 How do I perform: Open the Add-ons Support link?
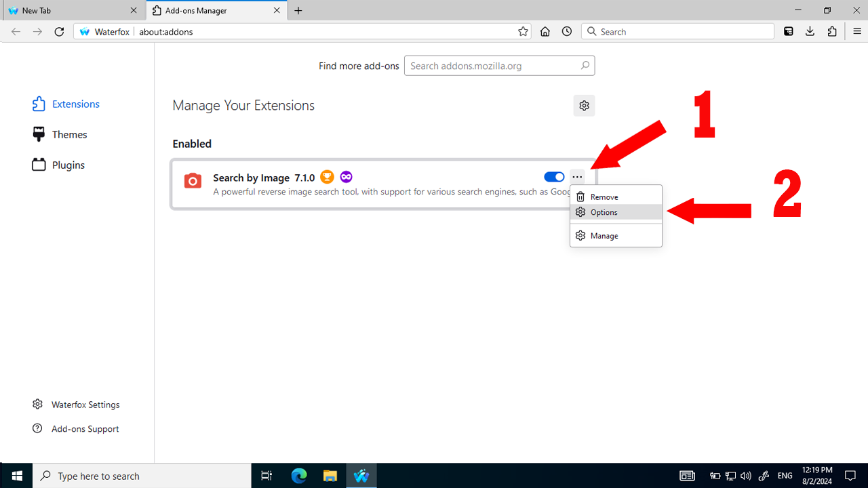click(x=76, y=429)
